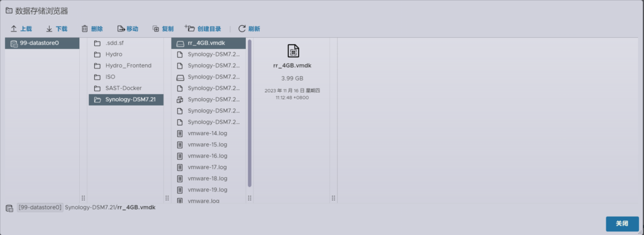Image resolution: width=644 pixels, height=235 pixels.
Task: Click the datastore icon in the path bar
Action: point(9,208)
